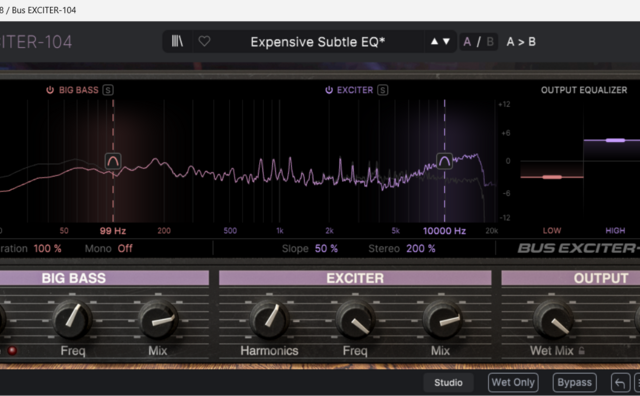The width and height of the screenshot is (640, 396).
Task: Click the BIG BASS section header
Action: pyautogui.click(x=74, y=278)
